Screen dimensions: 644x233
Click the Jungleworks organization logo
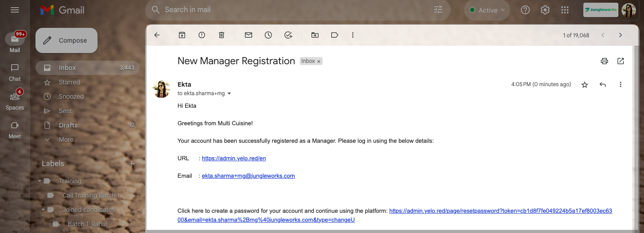600,10
